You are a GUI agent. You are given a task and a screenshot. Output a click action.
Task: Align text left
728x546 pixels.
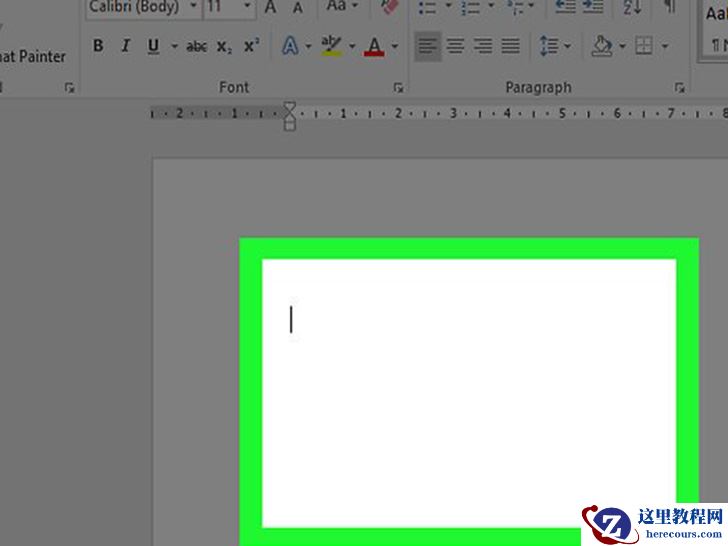click(x=428, y=46)
